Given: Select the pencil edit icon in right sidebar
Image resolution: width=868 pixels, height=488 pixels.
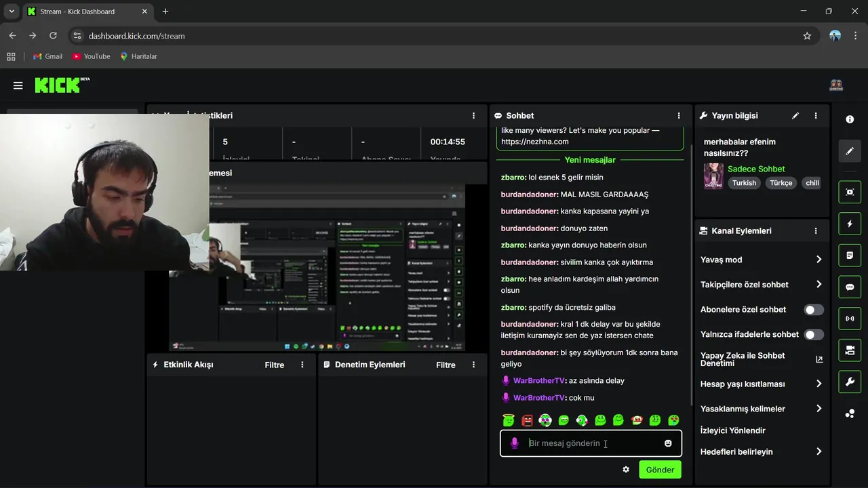Looking at the screenshot, I should [850, 151].
